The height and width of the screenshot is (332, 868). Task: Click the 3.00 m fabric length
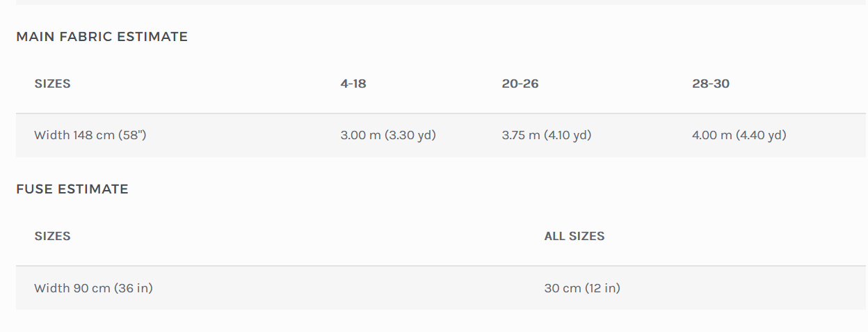click(361, 135)
